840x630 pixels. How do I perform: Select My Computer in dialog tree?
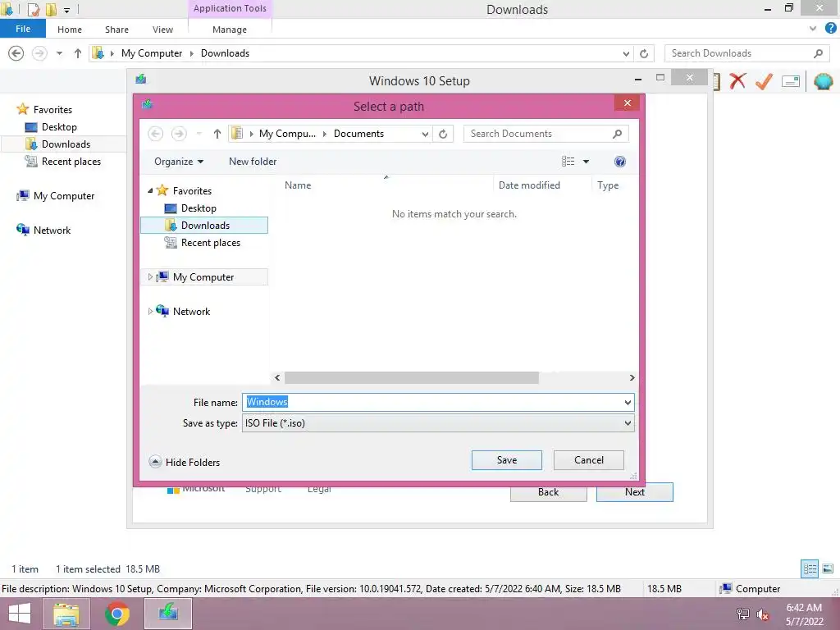(203, 277)
